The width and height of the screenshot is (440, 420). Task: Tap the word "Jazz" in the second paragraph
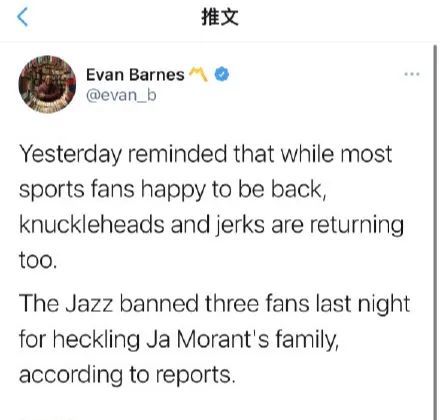tap(89, 304)
